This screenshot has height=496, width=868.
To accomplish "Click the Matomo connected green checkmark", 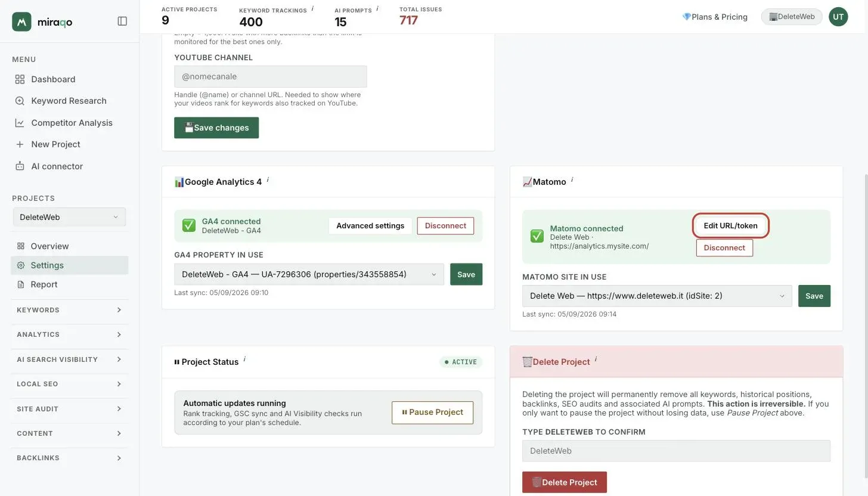I will point(537,236).
